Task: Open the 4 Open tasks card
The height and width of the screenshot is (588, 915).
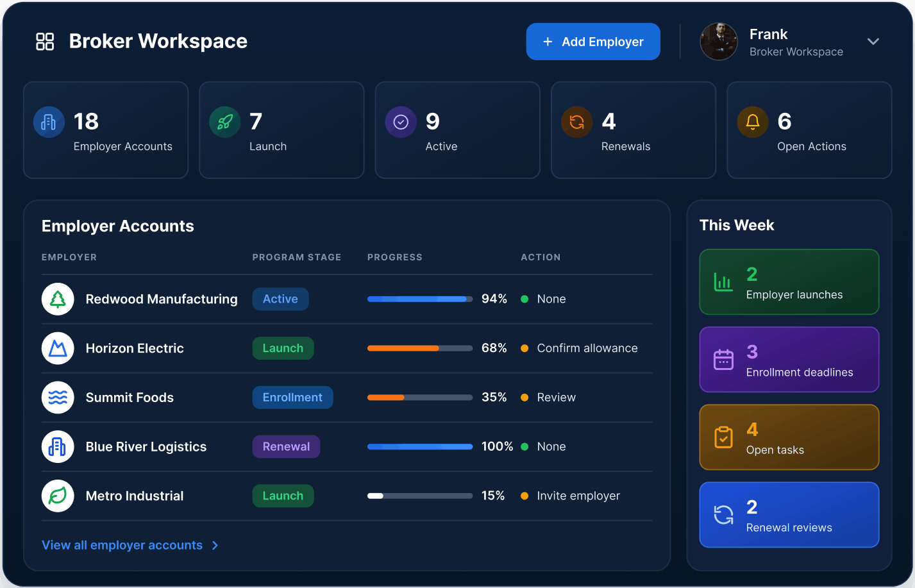Action: point(789,437)
